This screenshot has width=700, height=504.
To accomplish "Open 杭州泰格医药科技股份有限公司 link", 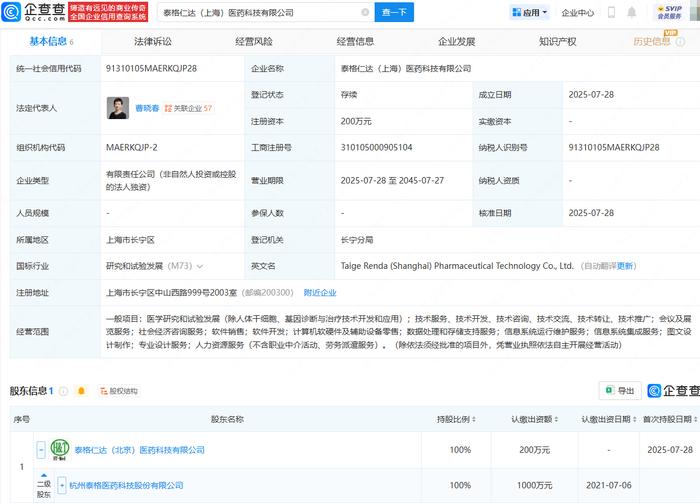I will [126, 485].
